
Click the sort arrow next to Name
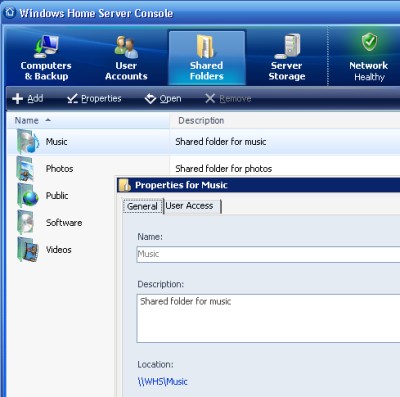[48, 120]
